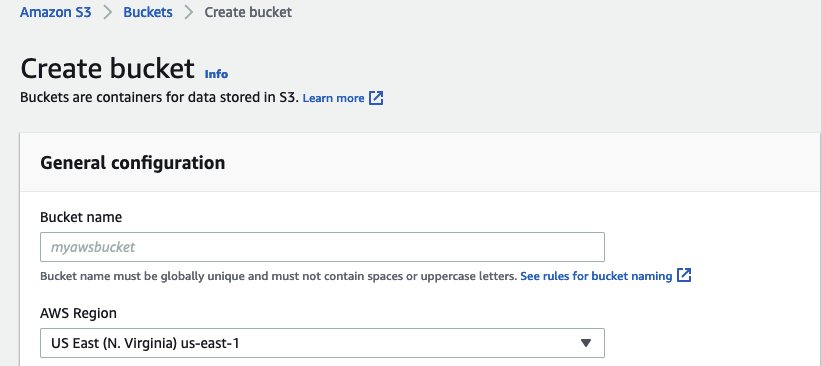Screen dimensions: 821x366
Task: Click chevron between Buckets and Create bucket
Action: point(188,13)
